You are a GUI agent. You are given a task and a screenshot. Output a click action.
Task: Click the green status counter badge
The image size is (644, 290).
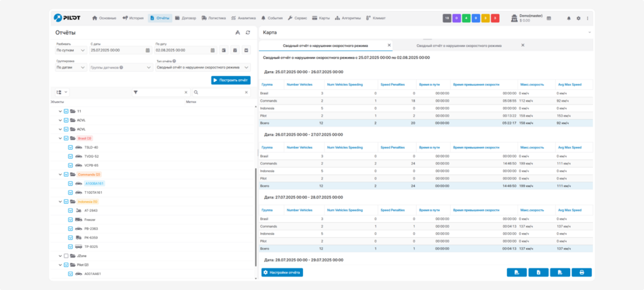(x=466, y=18)
